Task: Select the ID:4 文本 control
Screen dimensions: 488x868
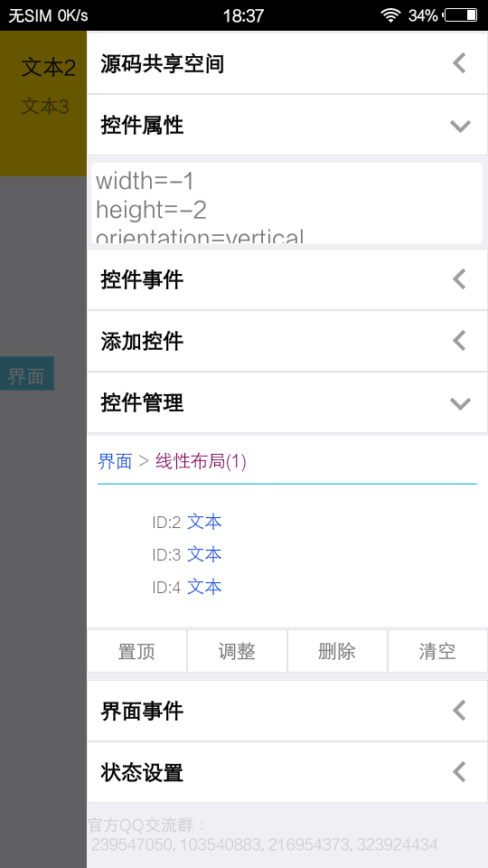Action: click(x=187, y=587)
